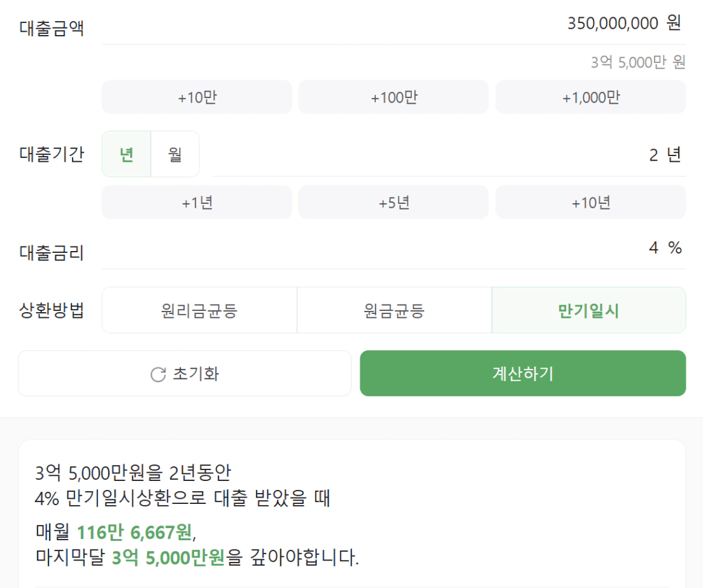Image resolution: width=703 pixels, height=588 pixels.
Task: Increase loan period by +10년
Action: (590, 203)
